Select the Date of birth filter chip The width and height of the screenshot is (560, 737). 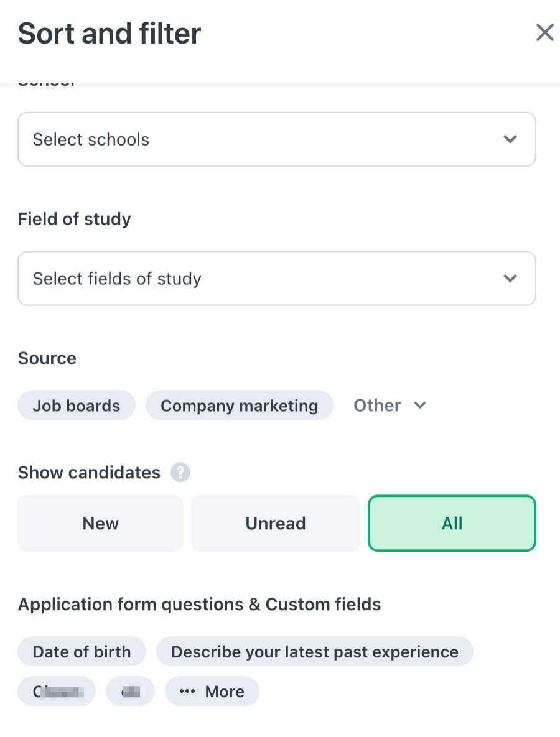82,652
